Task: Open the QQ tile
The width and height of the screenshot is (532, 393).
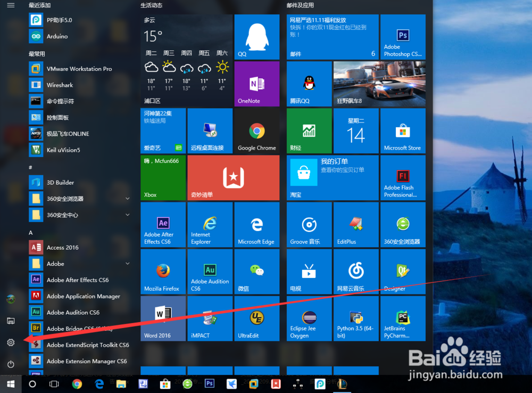Action: [x=257, y=37]
